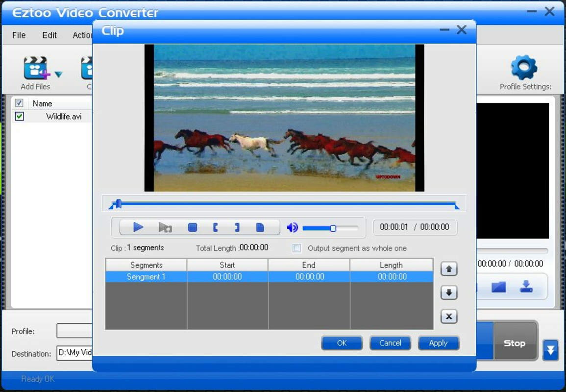The image size is (566, 392).
Task: Click the Sengment 1 Length cell
Action: (392, 277)
